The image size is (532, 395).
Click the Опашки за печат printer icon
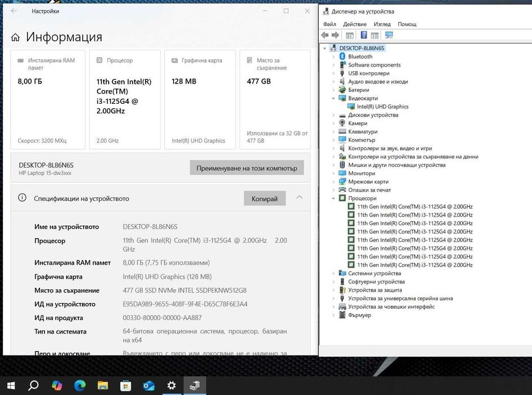pos(342,190)
